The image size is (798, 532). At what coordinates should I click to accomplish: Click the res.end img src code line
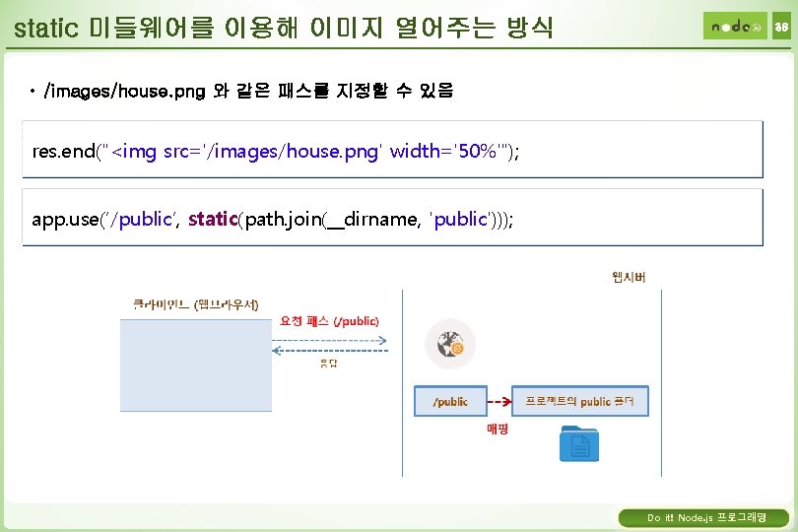coord(275,151)
